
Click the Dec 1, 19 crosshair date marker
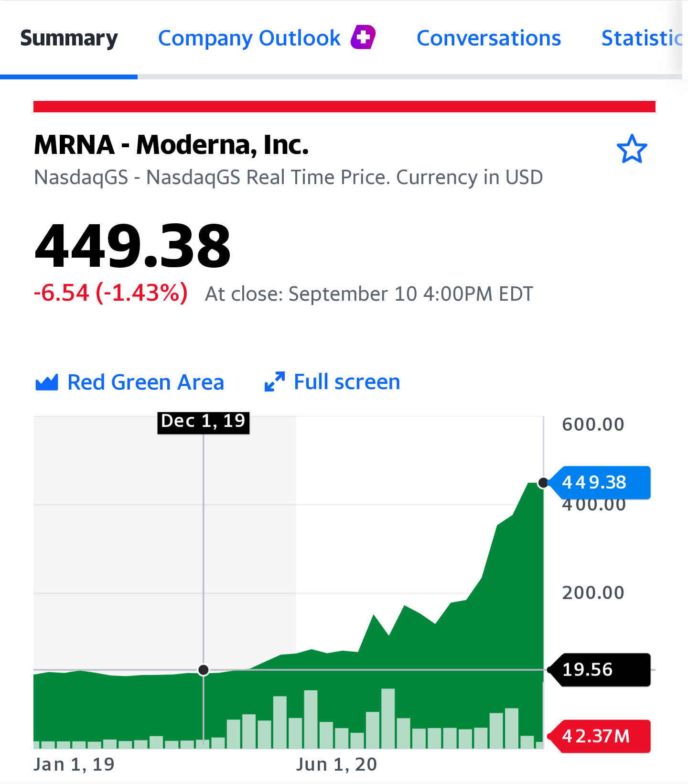[x=204, y=423]
